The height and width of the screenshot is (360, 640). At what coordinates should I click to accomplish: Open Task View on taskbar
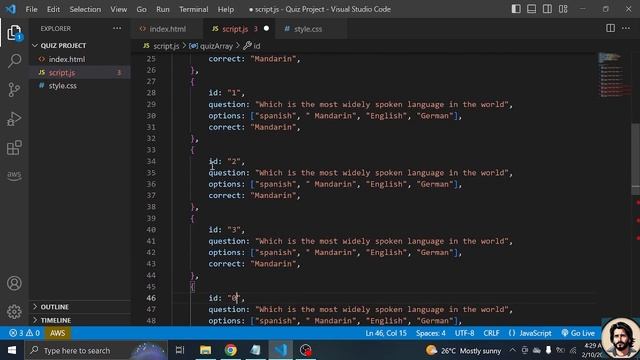pyautogui.click(x=180, y=350)
